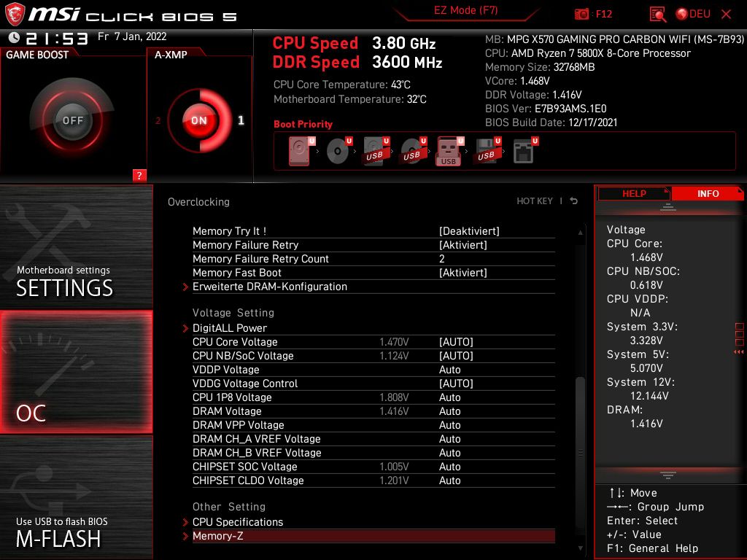Click the red triple-arrow side panel handle
The width and height of the screenshot is (747, 560).
click(x=738, y=352)
